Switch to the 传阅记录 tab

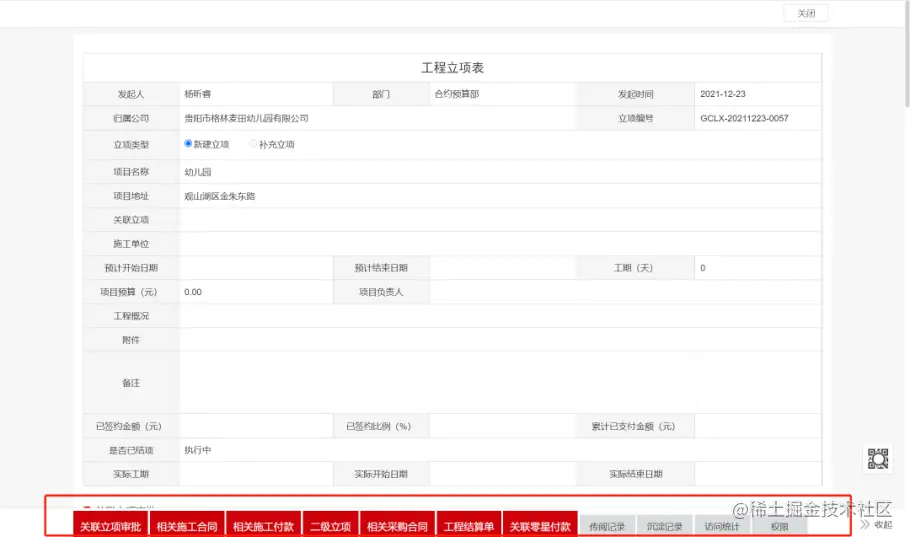607,526
